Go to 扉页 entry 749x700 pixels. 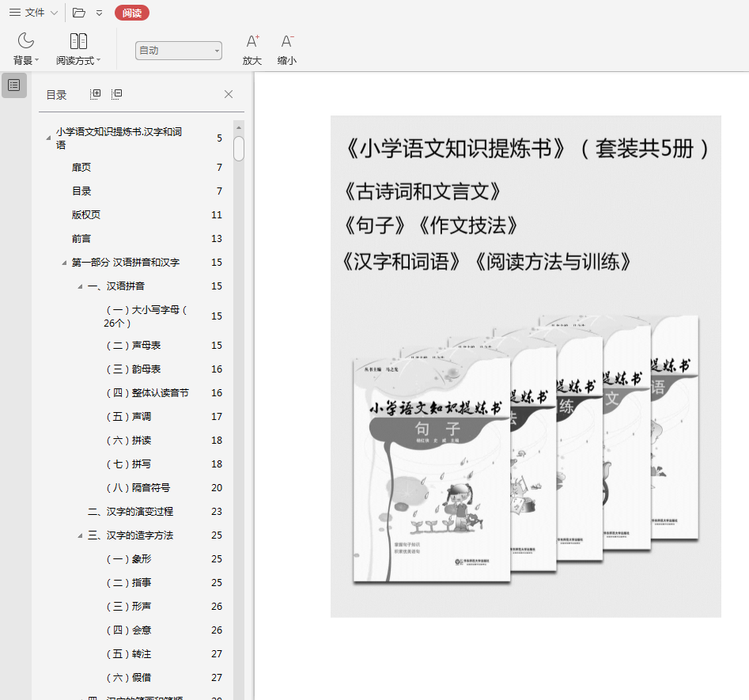[x=81, y=167]
